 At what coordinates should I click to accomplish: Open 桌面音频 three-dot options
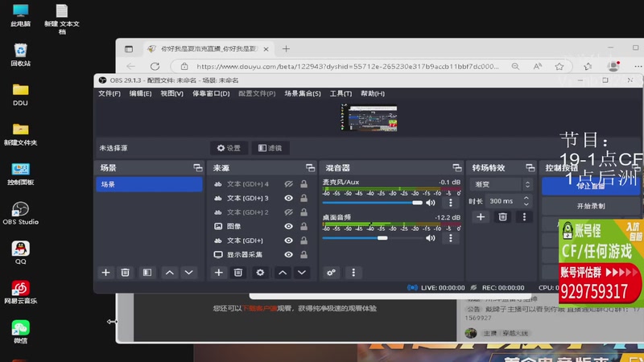click(x=451, y=238)
